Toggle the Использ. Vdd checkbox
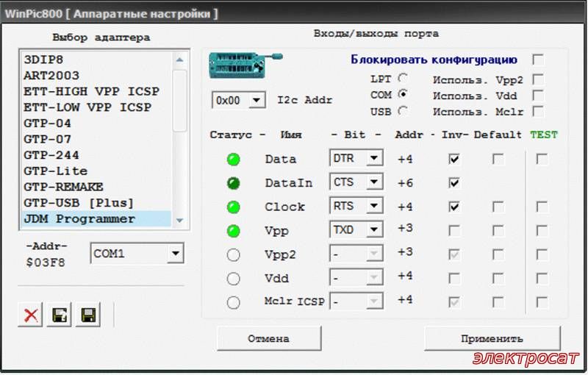This screenshot has width=588, height=375. pos(538,96)
